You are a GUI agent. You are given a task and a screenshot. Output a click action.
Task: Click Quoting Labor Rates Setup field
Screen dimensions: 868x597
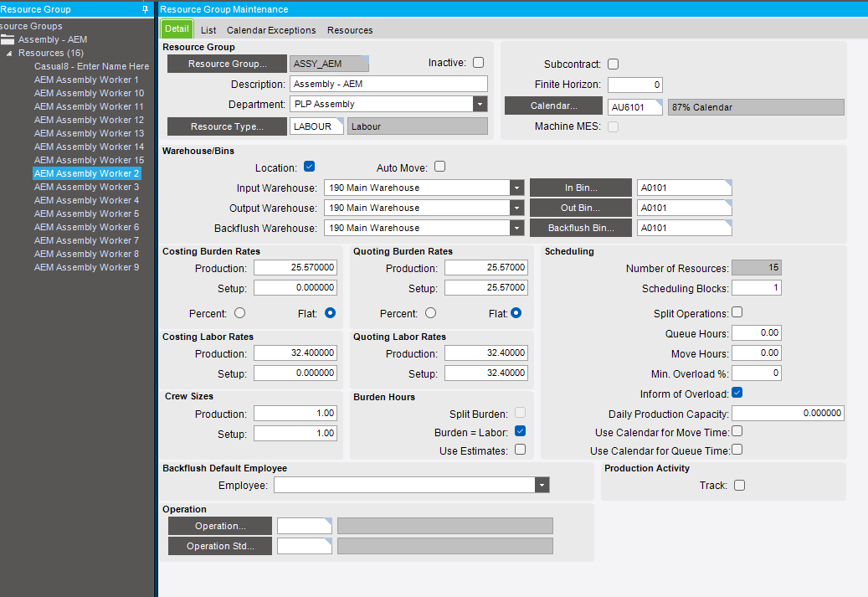coord(486,373)
